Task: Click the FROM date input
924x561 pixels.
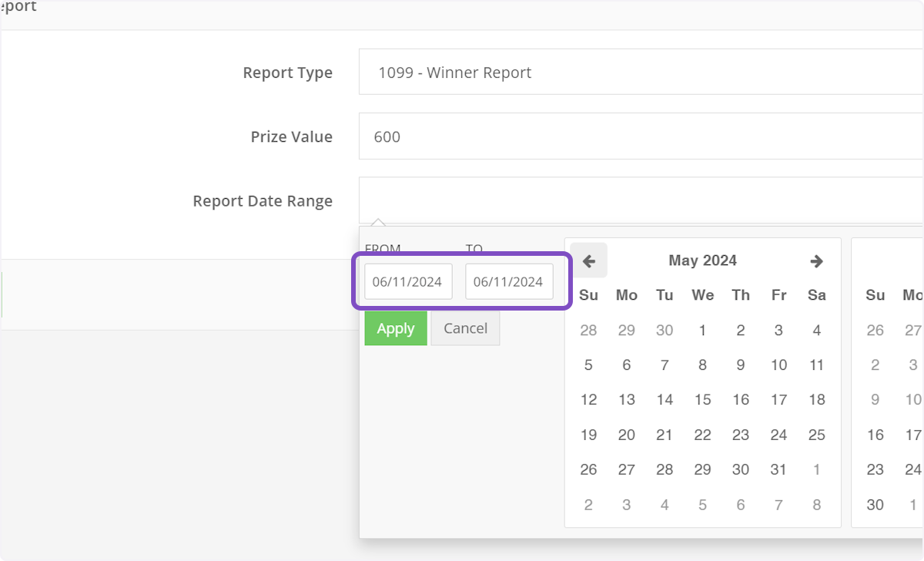Action: [x=407, y=281]
